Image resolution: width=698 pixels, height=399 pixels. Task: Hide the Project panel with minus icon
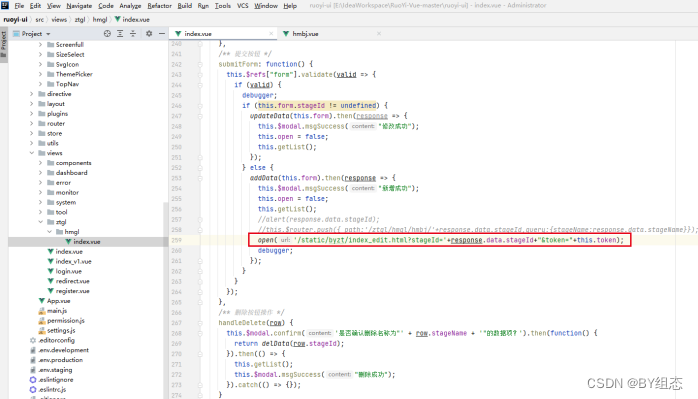click(162, 33)
